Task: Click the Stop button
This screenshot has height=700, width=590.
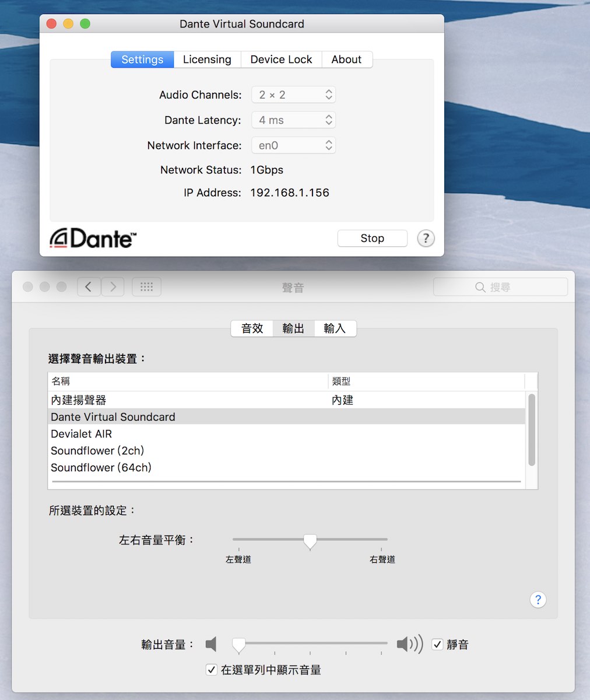Action: [372, 238]
